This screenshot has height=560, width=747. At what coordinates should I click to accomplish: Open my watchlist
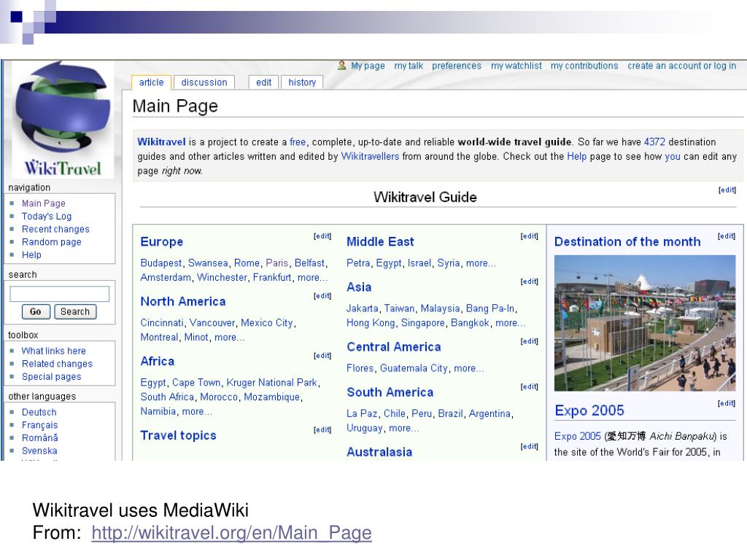[516, 66]
